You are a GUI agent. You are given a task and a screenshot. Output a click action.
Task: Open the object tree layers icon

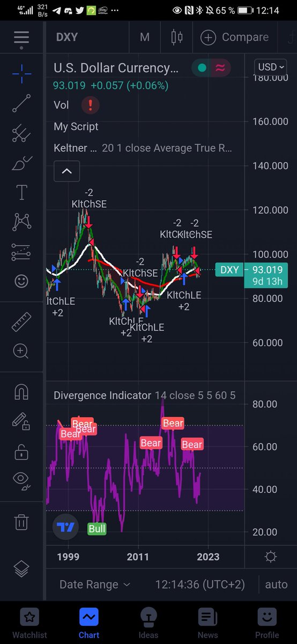coord(21,569)
